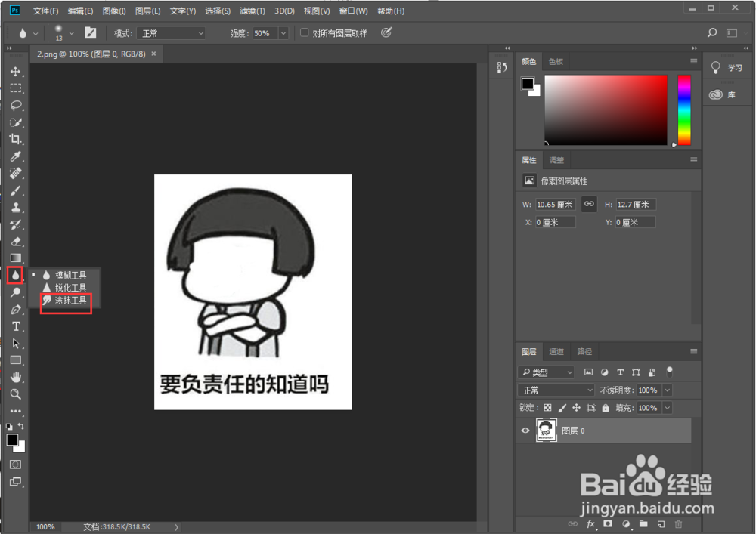
Task: Select the Crop tool
Action: coord(15,139)
